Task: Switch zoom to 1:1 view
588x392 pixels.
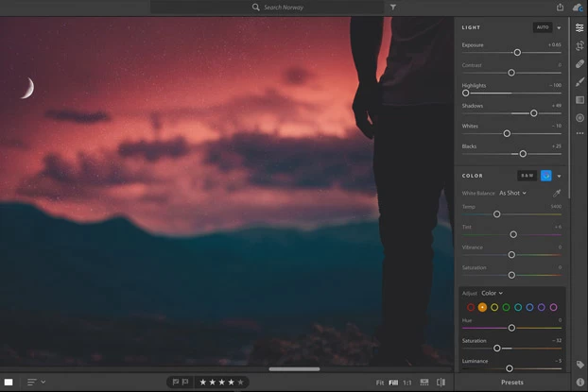Action: (x=407, y=383)
